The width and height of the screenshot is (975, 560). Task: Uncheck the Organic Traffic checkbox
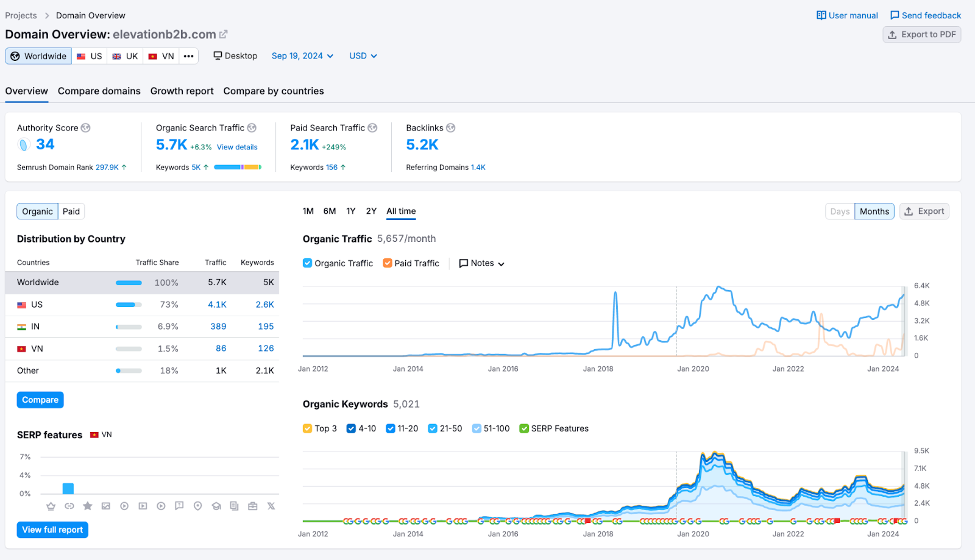click(308, 263)
